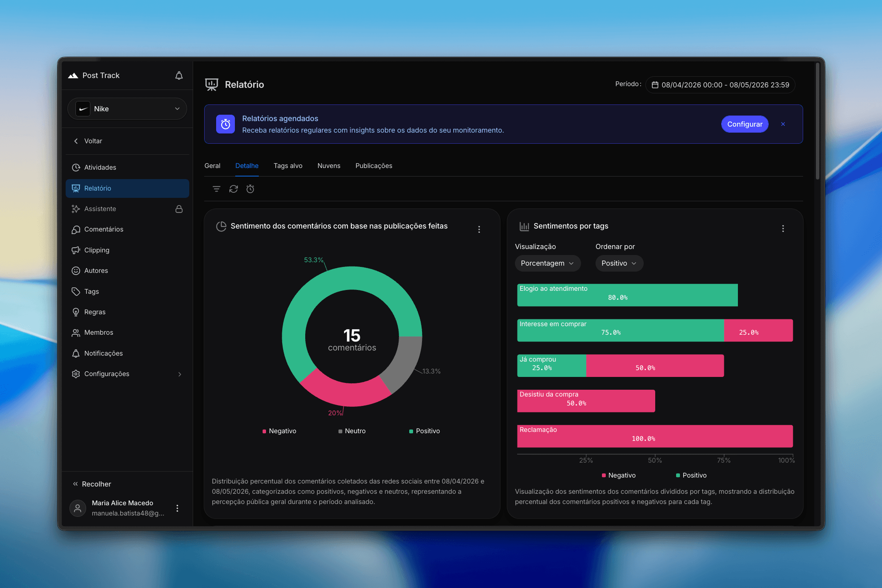Click the schedule timer icon in toolbar
Viewport: 882px width, 588px height.
point(250,189)
